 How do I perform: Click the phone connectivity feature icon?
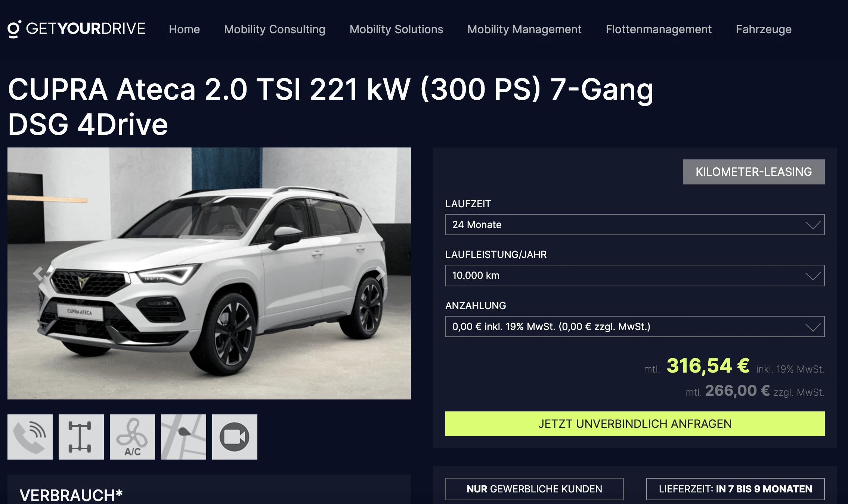[30, 437]
